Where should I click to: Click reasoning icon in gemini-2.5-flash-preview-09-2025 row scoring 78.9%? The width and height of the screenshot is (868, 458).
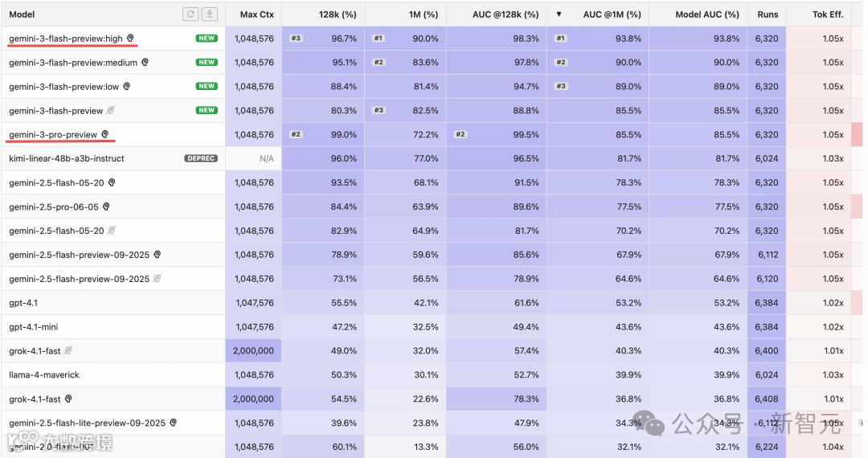click(x=158, y=255)
